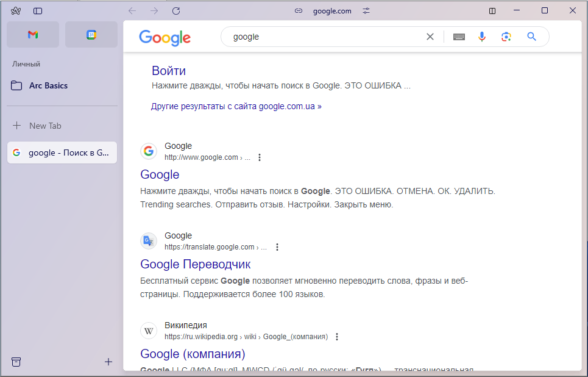This screenshot has height=377, width=588.
Task: Open the Google (компания) link
Action: pyautogui.click(x=193, y=354)
